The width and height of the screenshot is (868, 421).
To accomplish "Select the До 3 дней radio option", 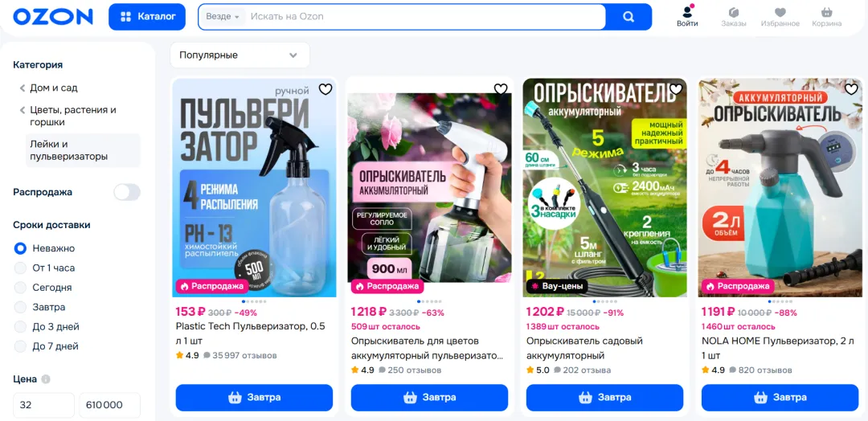I will point(20,327).
